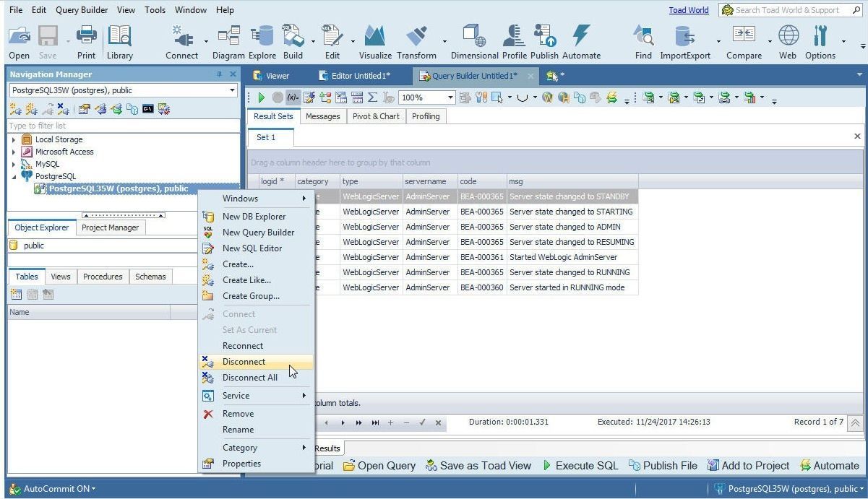Viewport: 868px width, 499px height.
Task: Close the Set 1 result panel
Action: pos(857,136)
